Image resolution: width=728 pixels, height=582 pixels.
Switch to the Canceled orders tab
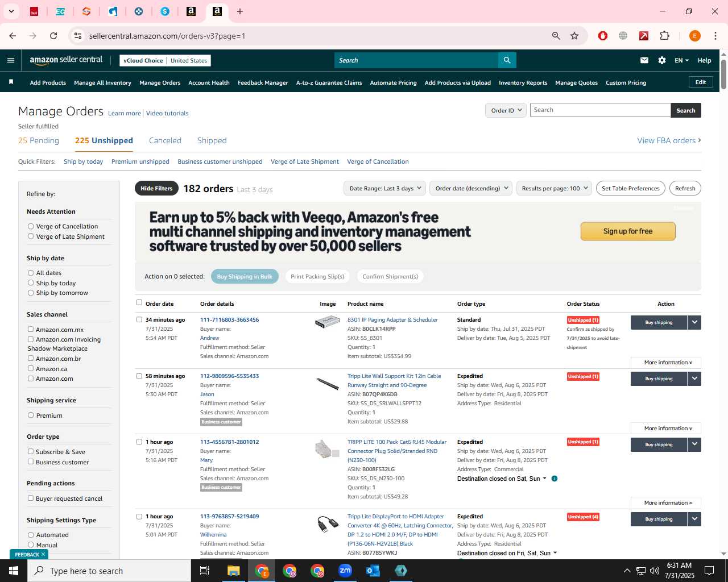pyautogui.click(x=165, y=140)
